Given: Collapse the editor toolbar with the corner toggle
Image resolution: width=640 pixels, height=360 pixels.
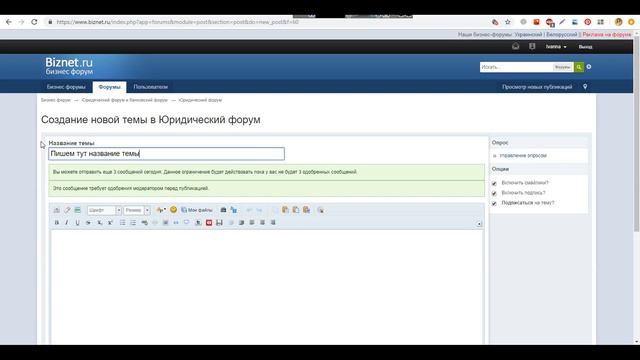Looking at the screenshot, I should click(479, 224).
